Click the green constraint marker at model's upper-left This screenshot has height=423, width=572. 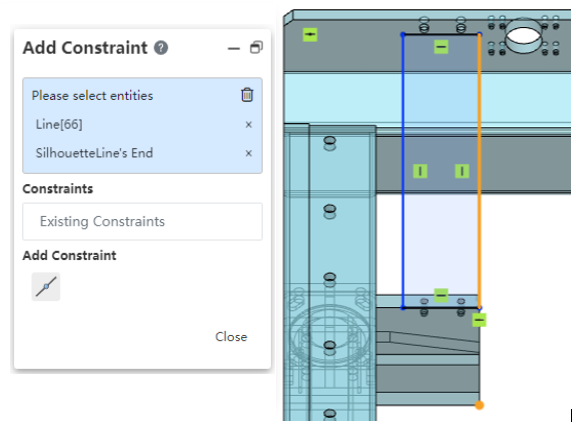[x=310, y=35]
